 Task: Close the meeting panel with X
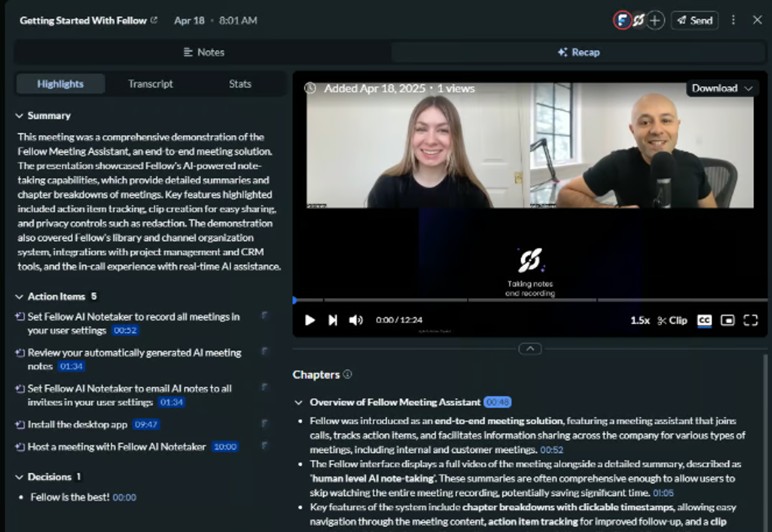pyautogui.click(x=757, y=21)
